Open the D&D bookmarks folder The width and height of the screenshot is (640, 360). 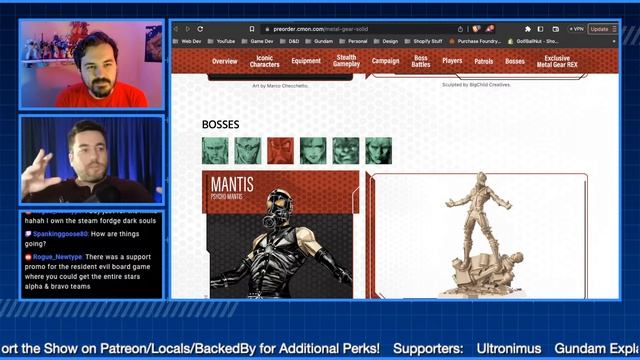point(290,41)
